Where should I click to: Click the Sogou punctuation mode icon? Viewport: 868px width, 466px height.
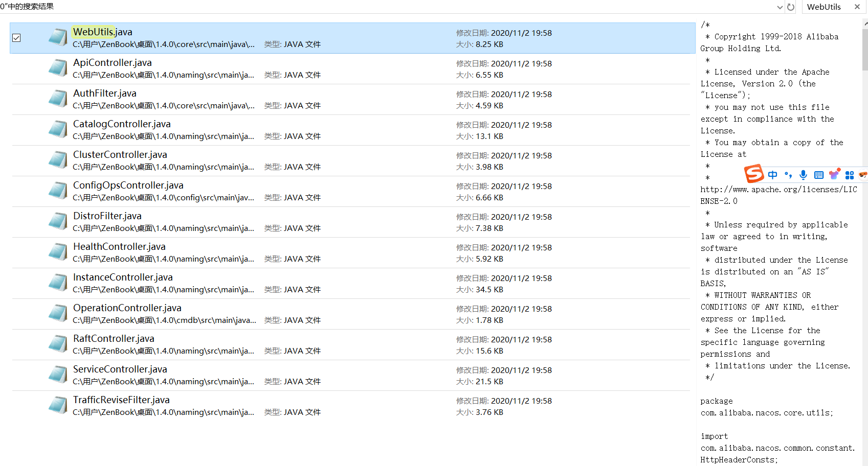coord(788,175)
